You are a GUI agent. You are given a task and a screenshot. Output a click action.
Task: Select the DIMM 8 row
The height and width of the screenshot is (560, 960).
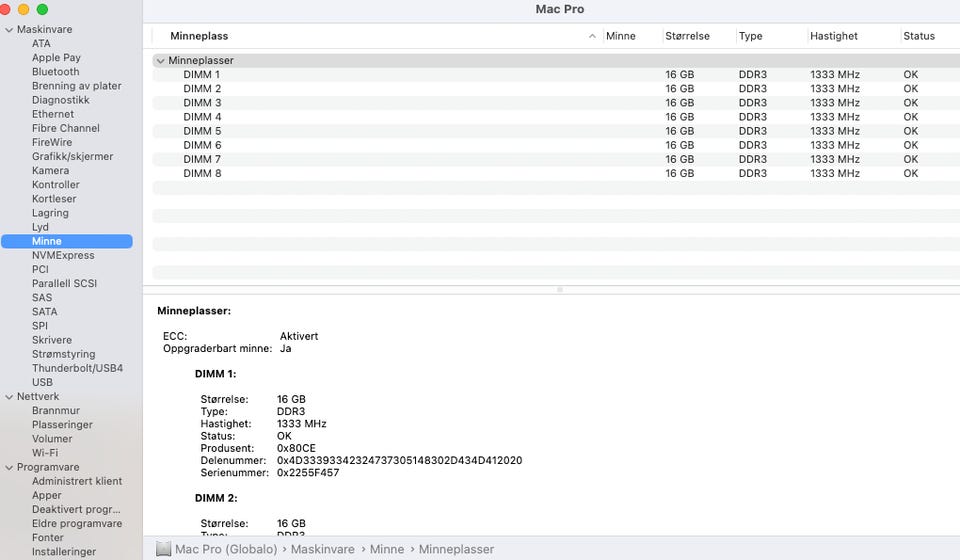pos(556,173)
